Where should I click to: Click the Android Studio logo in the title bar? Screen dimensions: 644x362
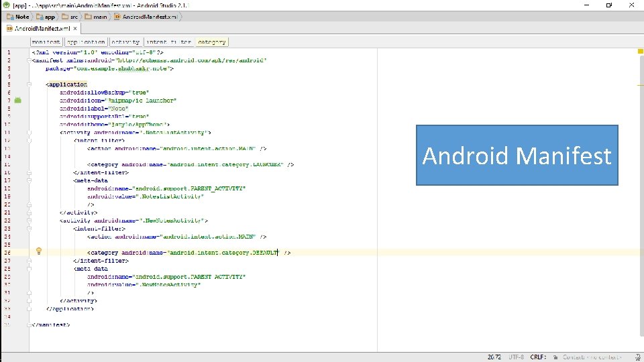[6, 5]
